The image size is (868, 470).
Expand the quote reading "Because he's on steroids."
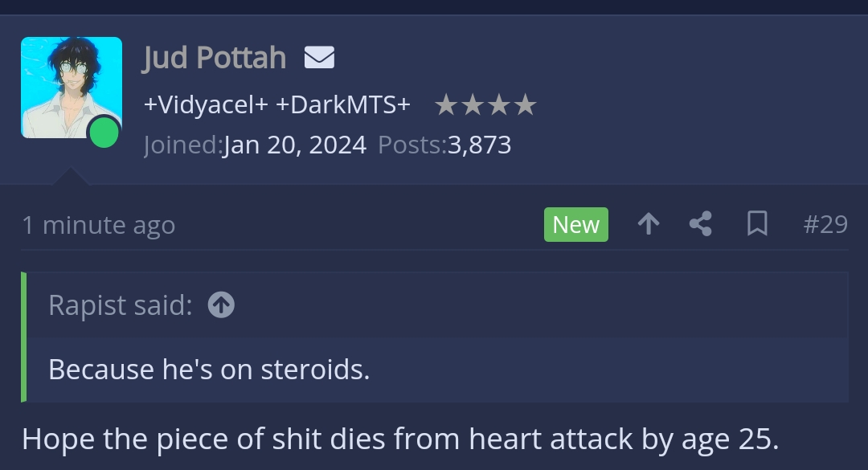[x=209, y=369]
